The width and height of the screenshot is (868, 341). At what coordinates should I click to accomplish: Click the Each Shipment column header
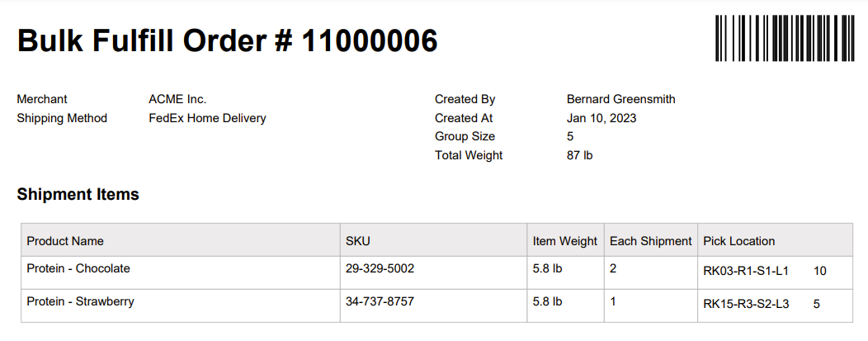[x=650, y=241]
